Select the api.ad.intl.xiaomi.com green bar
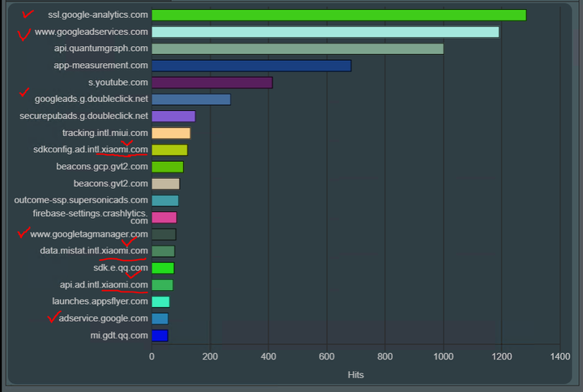 tap(162, 285)
